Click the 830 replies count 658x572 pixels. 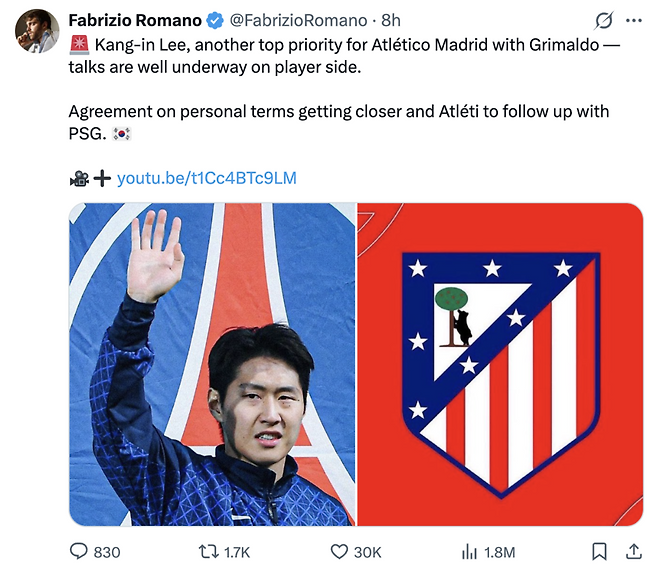[x=107, y=552]
